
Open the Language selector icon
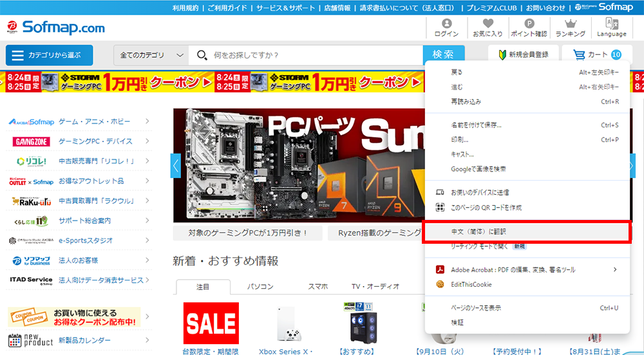(612, 23)
